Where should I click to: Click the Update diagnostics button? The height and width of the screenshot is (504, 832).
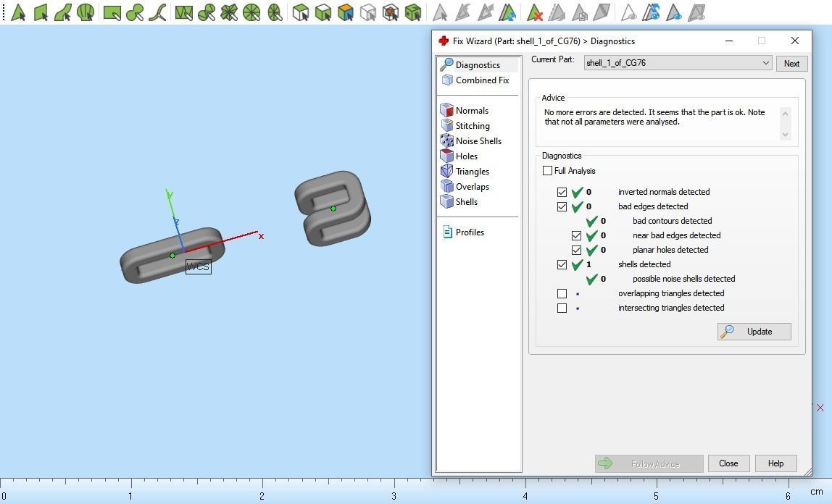click(754, 331)
